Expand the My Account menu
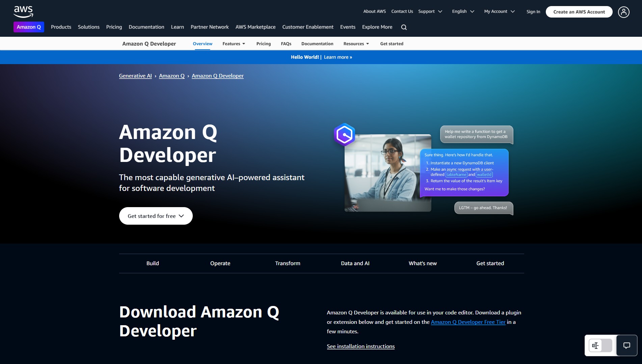Screen dimensions: 642x364 tap(499, 11)
